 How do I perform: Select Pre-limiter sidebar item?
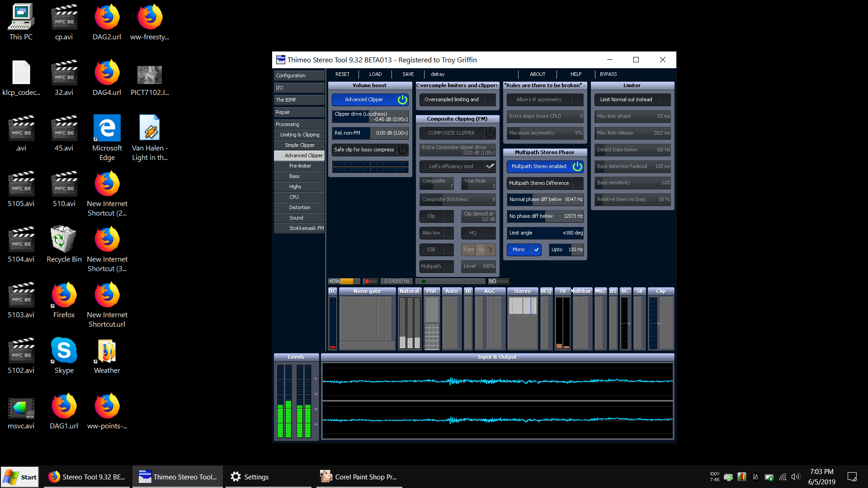pos(299,166)
